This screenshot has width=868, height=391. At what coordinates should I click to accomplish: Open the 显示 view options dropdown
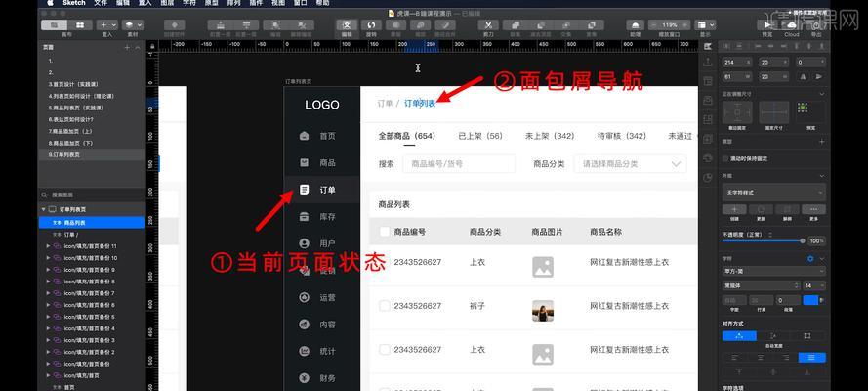[x=705, y=24]
